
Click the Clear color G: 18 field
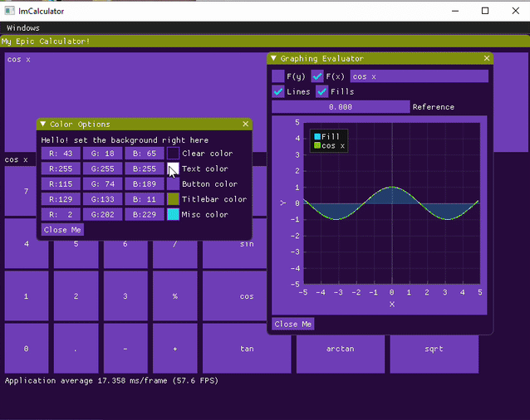[102, 154]
